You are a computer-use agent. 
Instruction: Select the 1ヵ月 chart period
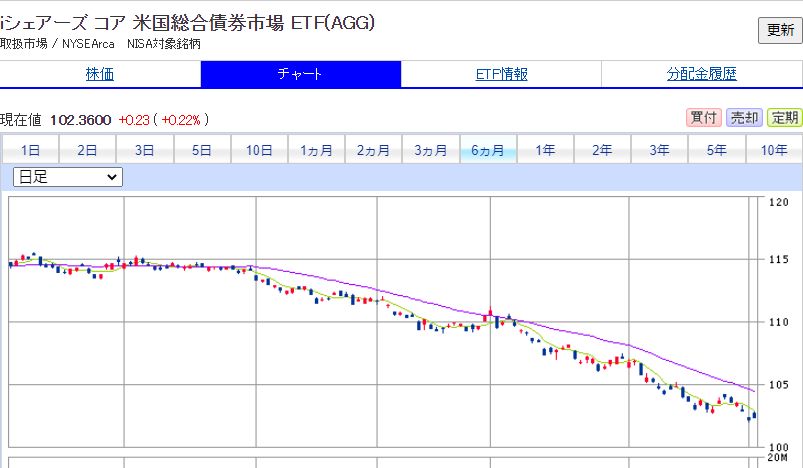click(316, 150)
